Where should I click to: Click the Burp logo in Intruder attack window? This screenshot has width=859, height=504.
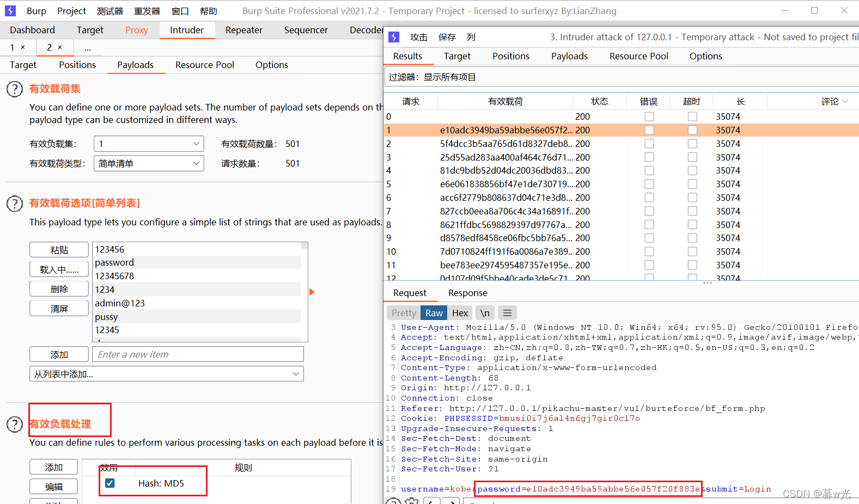[x=394, y=37]
